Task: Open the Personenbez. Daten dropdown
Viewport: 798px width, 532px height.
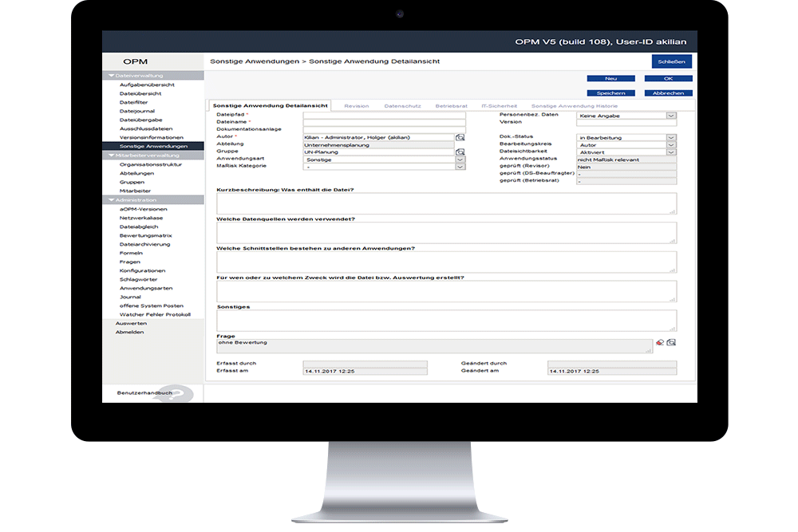Action: tap(671, 115)
